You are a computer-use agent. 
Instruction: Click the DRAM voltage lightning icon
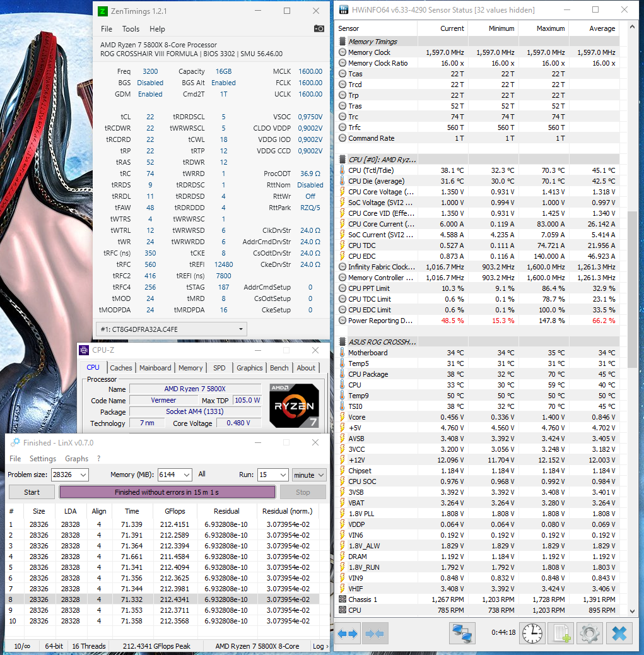342,557
